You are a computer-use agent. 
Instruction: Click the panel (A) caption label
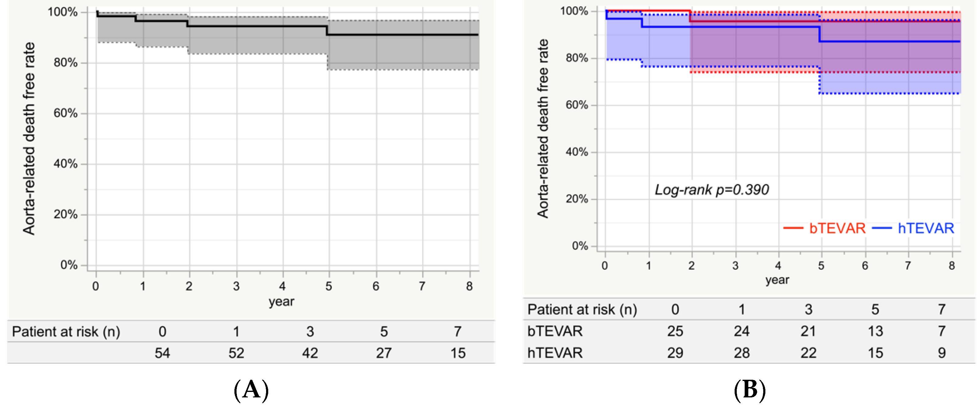[x=251, y=390]
